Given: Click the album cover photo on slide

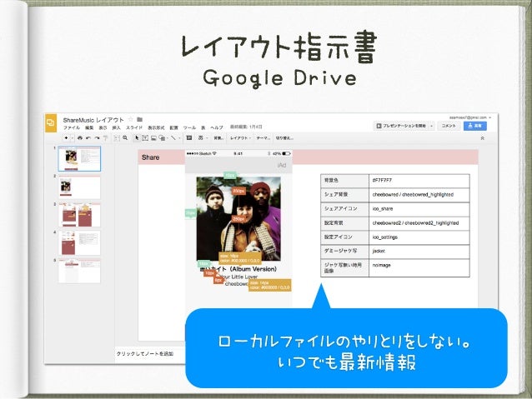Looking at the screenshot, I should click(238, 218).
